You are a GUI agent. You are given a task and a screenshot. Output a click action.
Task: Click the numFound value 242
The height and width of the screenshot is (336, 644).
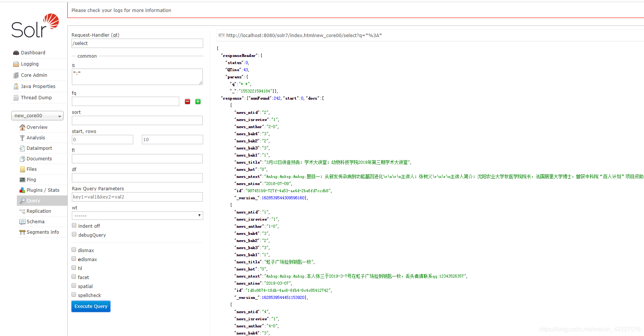coord(277,98)
